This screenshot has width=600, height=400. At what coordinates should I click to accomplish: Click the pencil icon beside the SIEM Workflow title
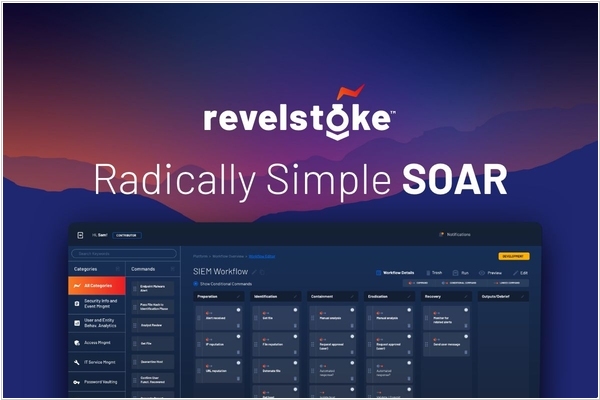(254, 272)
